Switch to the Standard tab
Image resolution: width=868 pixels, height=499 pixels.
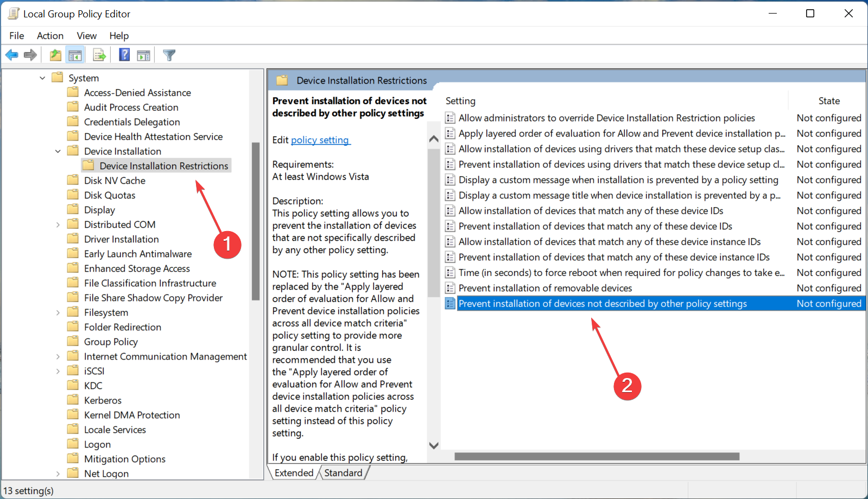pyautogui.click(x=343, y=472)
